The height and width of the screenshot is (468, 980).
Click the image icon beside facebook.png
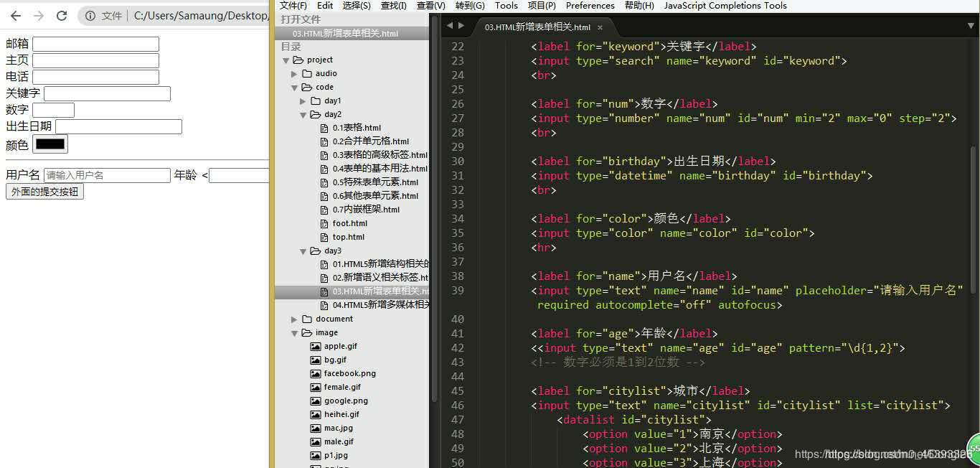pyautogui.click(x=316, y=373)
